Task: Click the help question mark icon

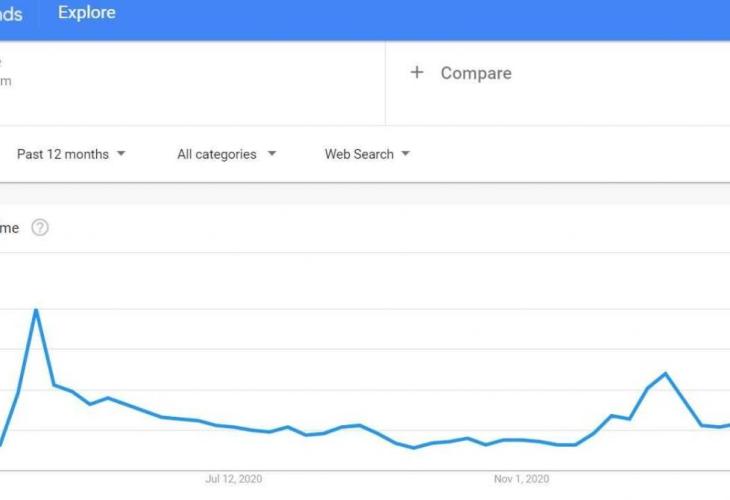Action: point(40,228)
